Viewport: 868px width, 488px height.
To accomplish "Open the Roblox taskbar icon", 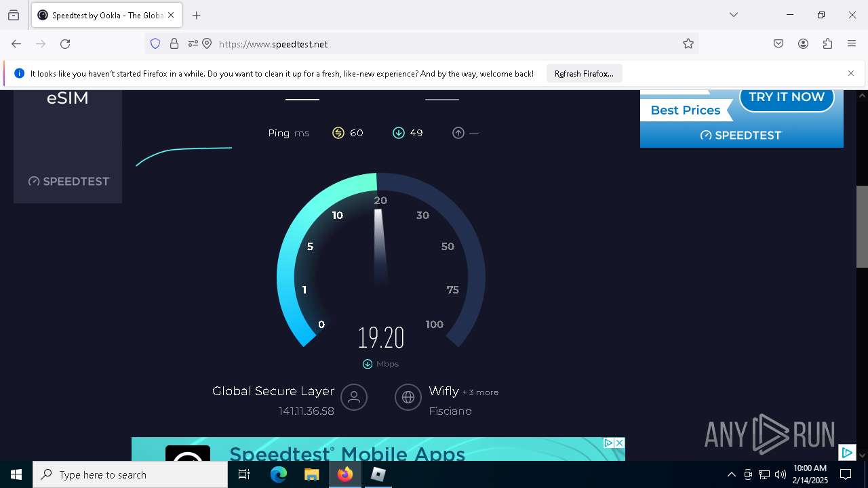I will click(378, 474).
